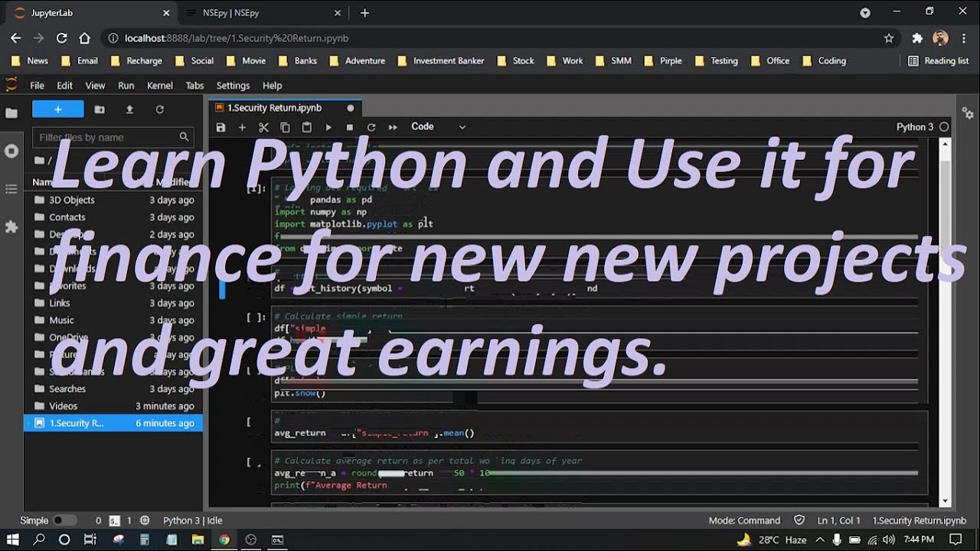The height and width of the screenshot is (551, 980).
Task: Copy selected cells in the notebook toolbar
Action: (286, 128)
